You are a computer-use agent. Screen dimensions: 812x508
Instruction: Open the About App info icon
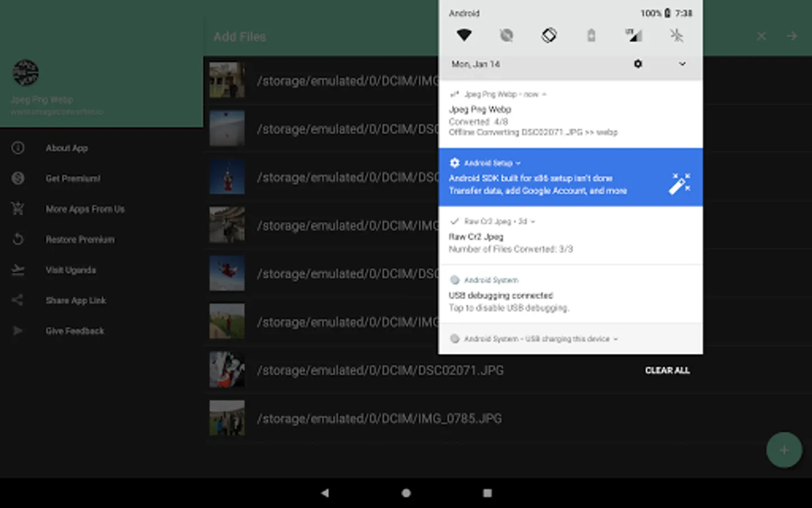tap(18, 148)
